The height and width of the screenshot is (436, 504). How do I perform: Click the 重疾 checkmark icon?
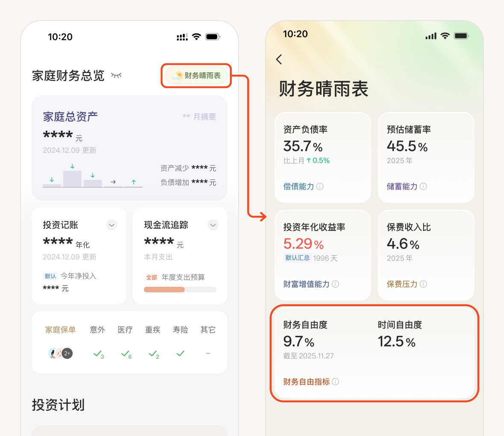(x=153, y=354)
